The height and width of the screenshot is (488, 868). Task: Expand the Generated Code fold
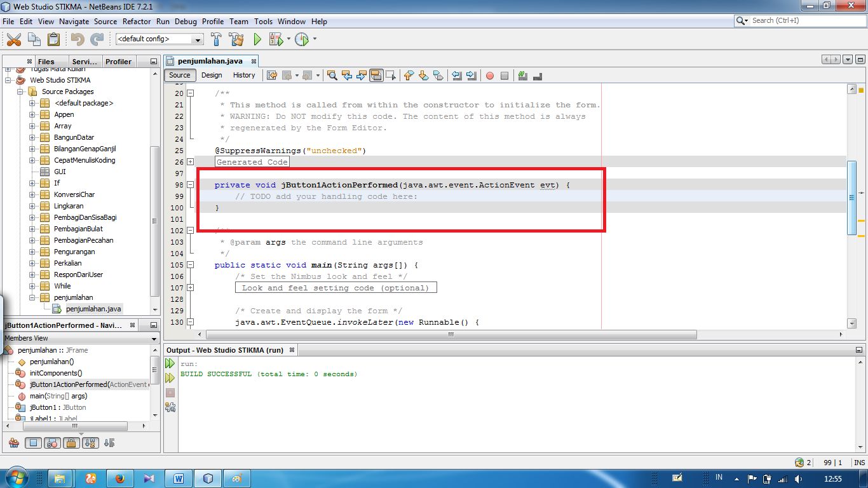(x=190, y=161)
